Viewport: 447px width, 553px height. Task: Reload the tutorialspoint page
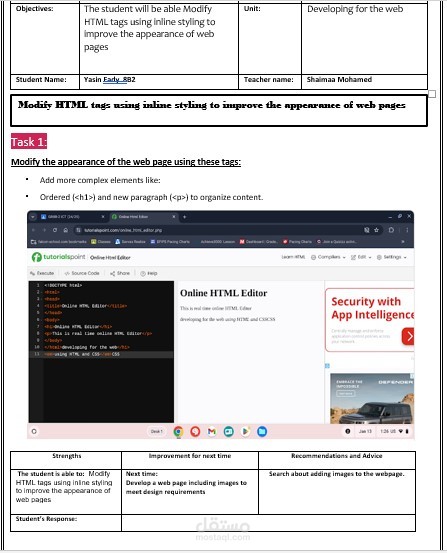[x=55, y=230]
